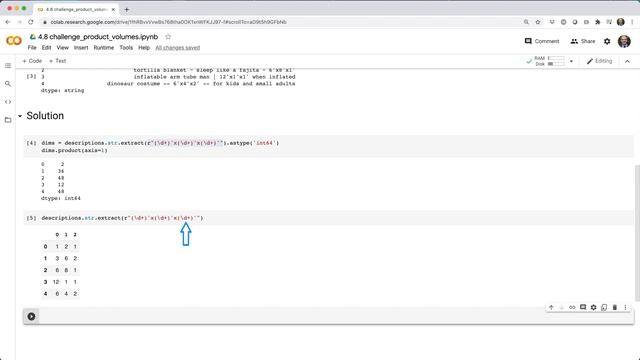Viewport: 640px width, 360px height.
Task: Click the code in cell [4]
Action: [160, 147]
